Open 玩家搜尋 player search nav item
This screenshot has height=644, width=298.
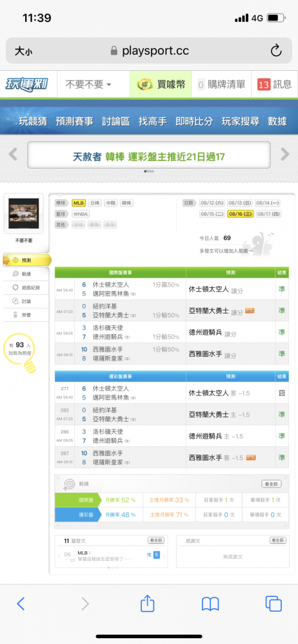click(x=241, y=121)
